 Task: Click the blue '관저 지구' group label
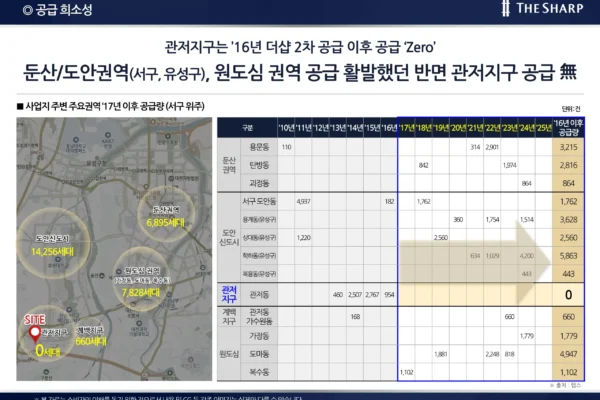(229, 294)
